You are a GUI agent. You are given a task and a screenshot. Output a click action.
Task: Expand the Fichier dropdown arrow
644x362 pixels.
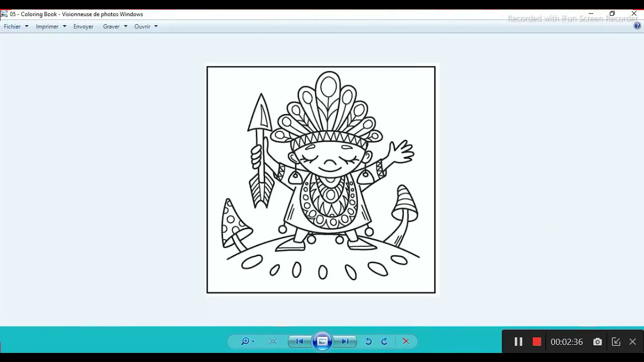27,27
